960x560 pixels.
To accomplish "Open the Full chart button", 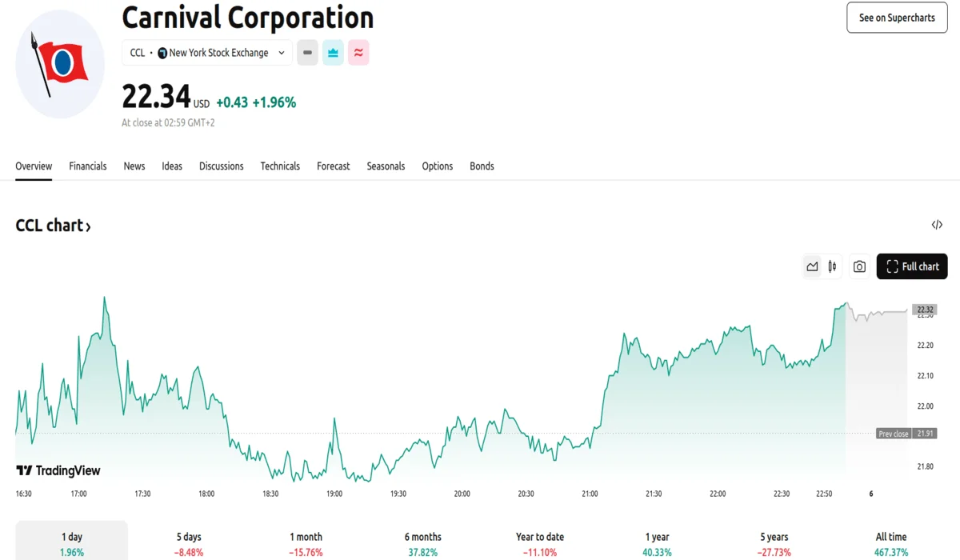I will pos(912,266).
